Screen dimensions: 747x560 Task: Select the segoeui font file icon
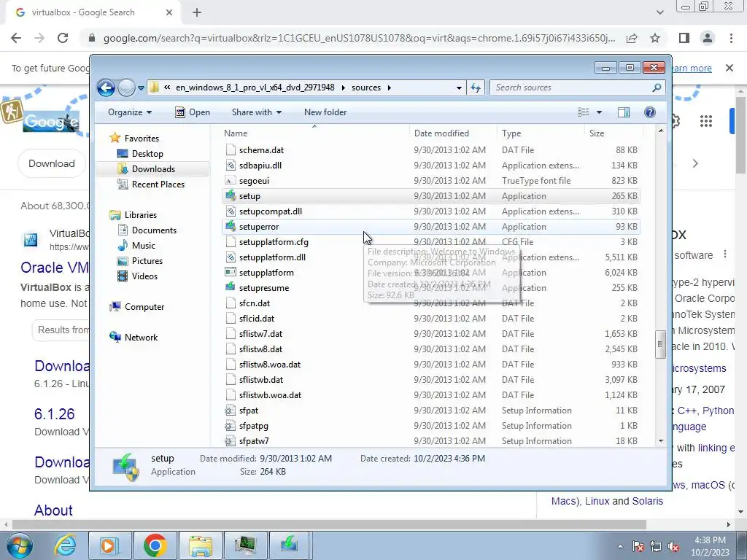[231, 181]
